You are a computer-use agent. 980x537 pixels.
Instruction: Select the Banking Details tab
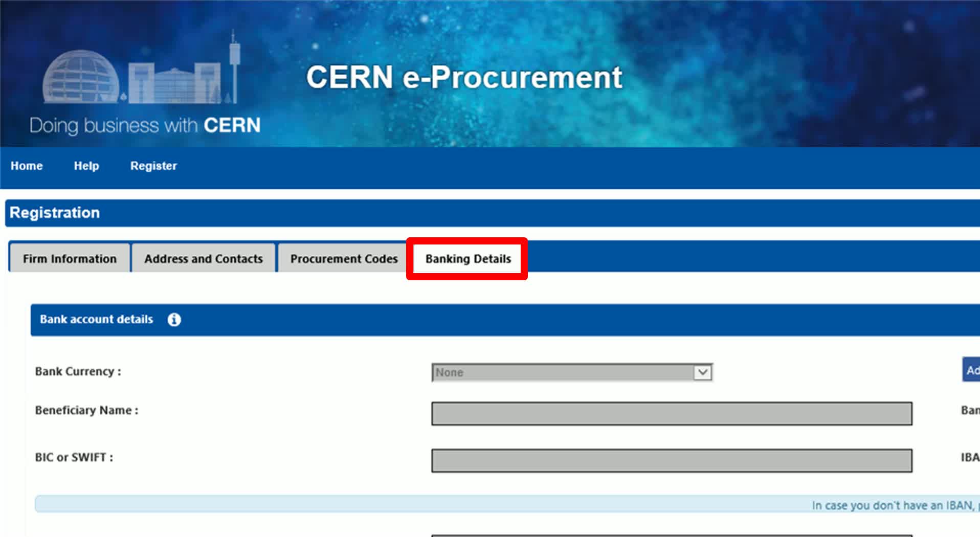pos(468,259)
